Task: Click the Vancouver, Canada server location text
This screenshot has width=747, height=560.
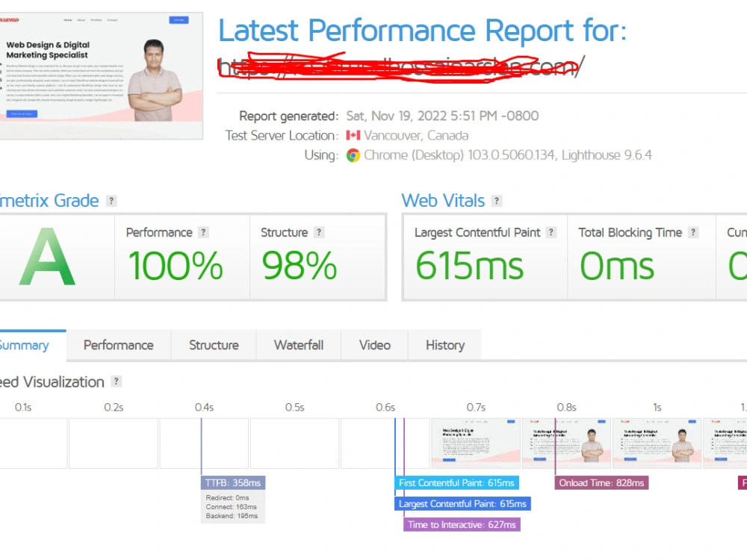Action: [x=416, y=136]
